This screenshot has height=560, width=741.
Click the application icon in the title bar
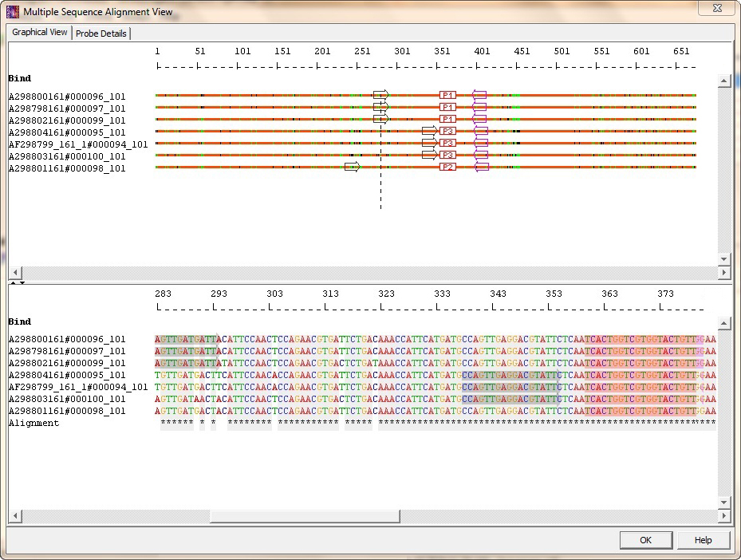13,12
